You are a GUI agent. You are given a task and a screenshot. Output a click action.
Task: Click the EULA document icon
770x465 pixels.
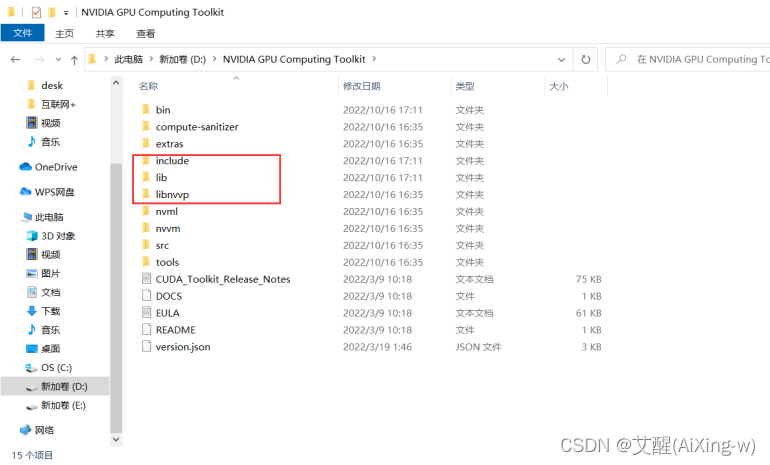146,312
